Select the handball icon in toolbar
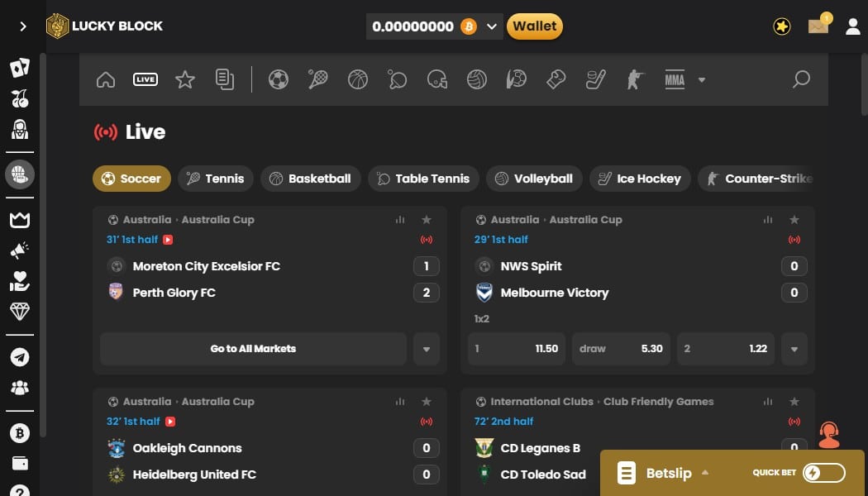Viewport: 868px width, 496px height. pyautogui.click(x=517, y=79)
